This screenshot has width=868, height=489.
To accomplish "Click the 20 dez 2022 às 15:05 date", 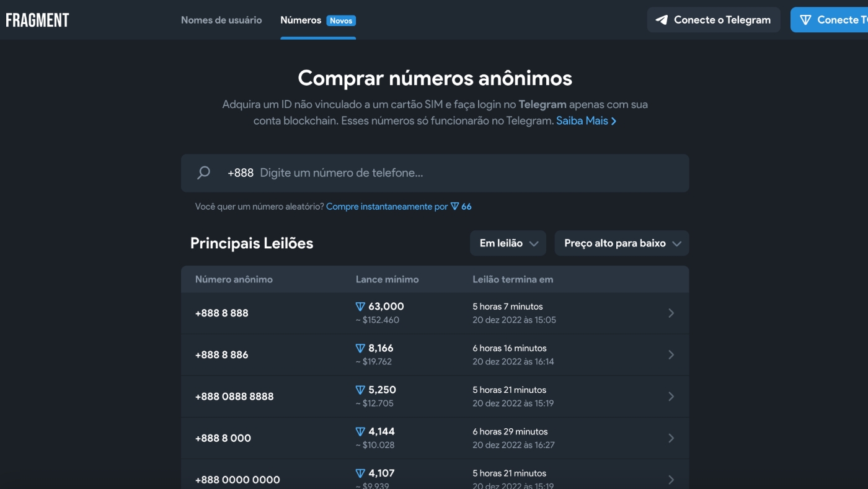I will 514,320.
